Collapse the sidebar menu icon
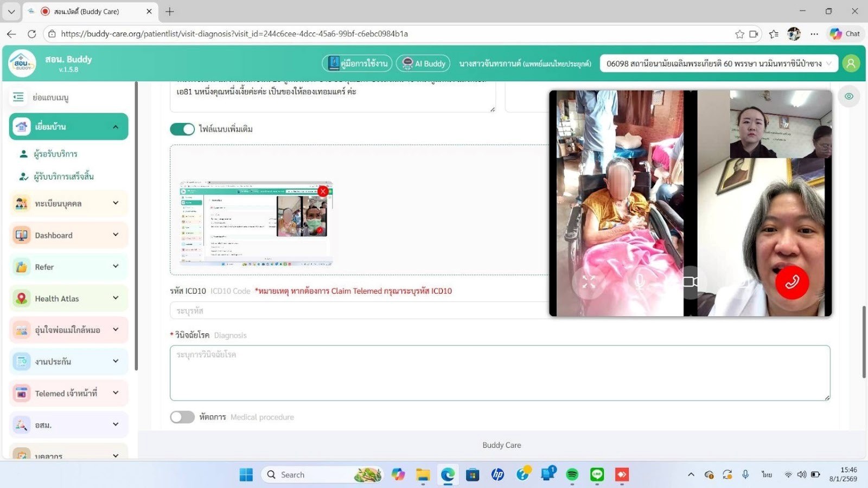 pyautogui.click(x=18, y=98)
